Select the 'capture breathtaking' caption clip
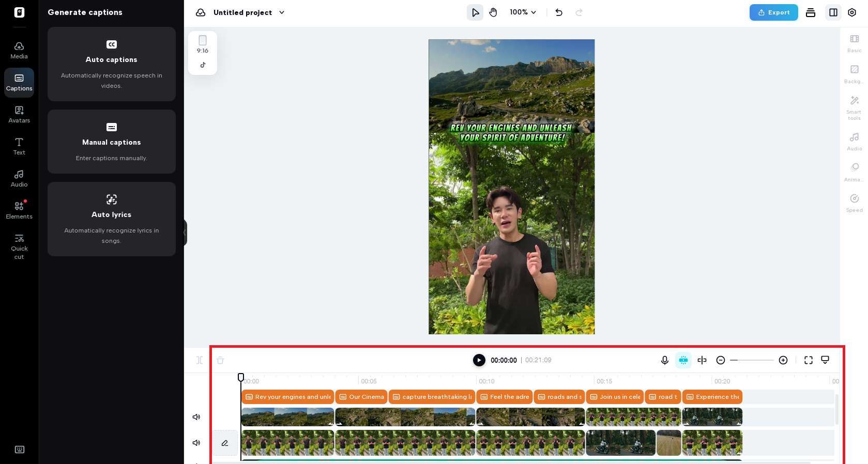This screenshot has width=868, height=464. click(x=432, y=397)
